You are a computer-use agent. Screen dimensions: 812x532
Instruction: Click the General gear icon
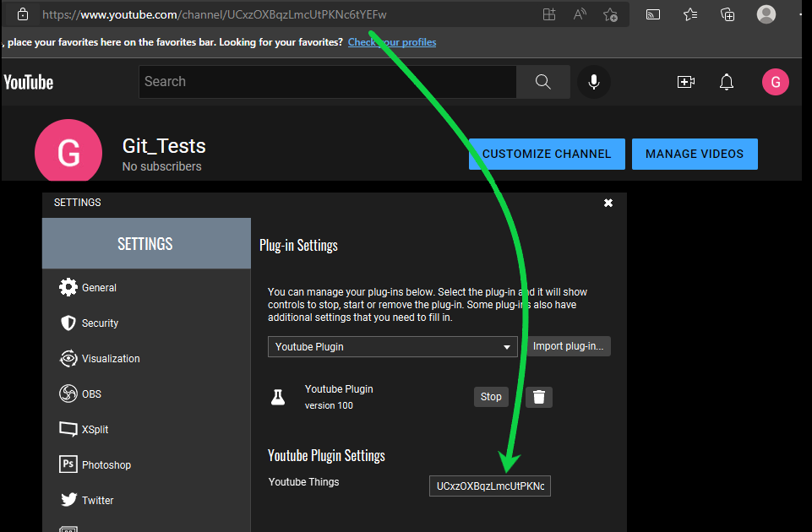point(68,287)
